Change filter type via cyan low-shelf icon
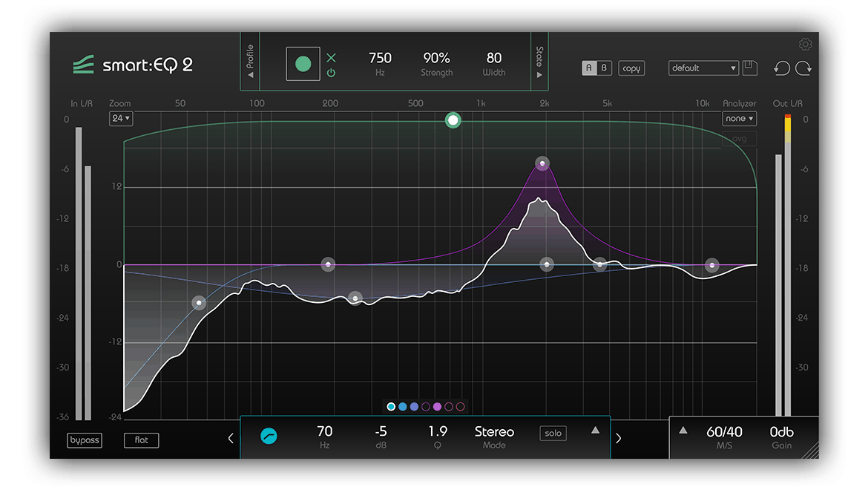Viewport: 868px width, 490px height. click(269, 437)
